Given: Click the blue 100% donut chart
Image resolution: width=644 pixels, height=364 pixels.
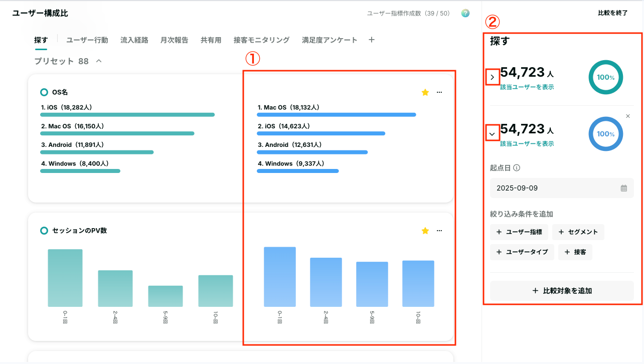Looking at the screenshot, I should pos(605,134).
